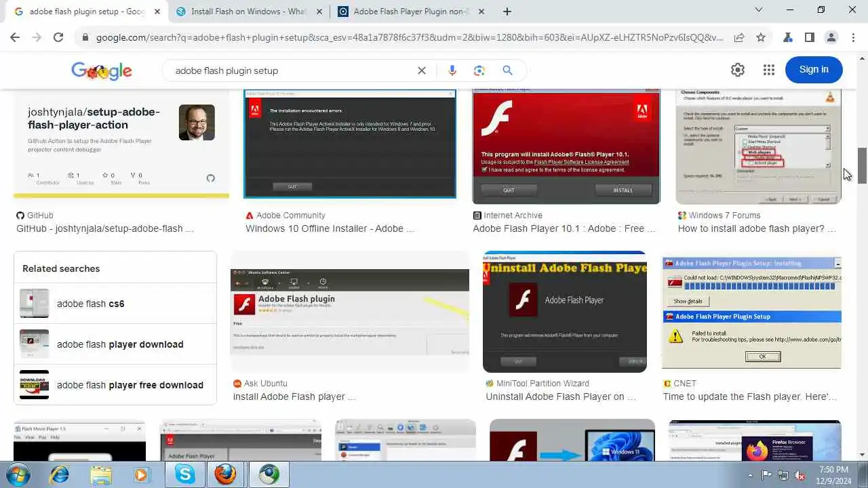This screenshot has height=488, width=868.
Task: Click the address bar URL
Action: [410, 38]
